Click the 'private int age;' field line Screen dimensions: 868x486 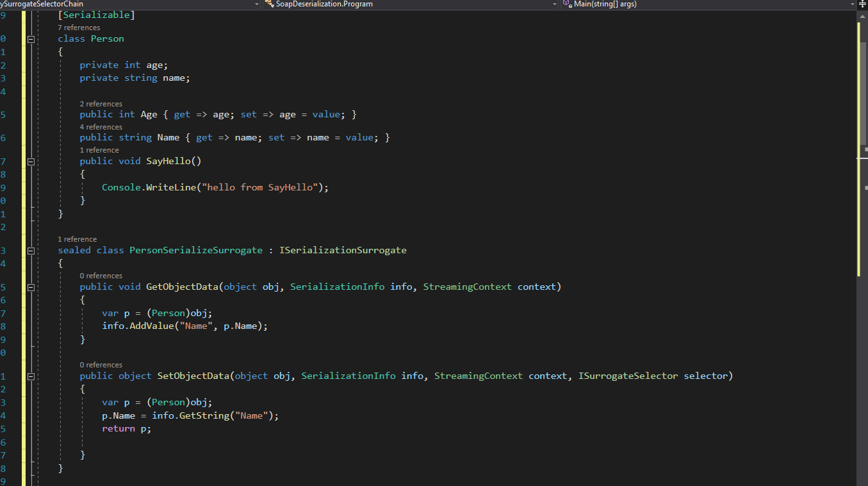coord(124,65)
